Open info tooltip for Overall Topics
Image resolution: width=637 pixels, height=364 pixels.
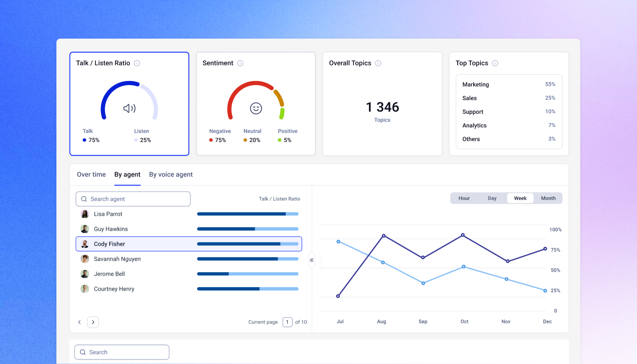coord(378,63)
